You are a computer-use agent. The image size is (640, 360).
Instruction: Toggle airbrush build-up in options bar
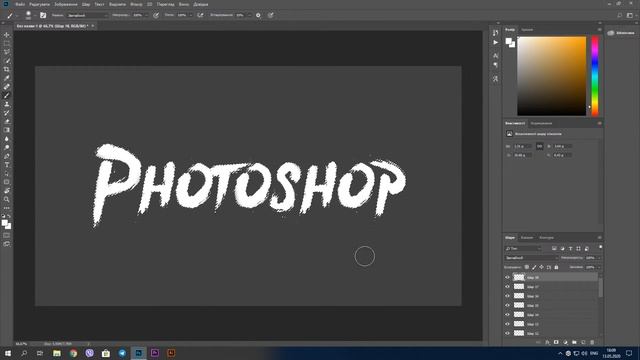coord(200,15)
